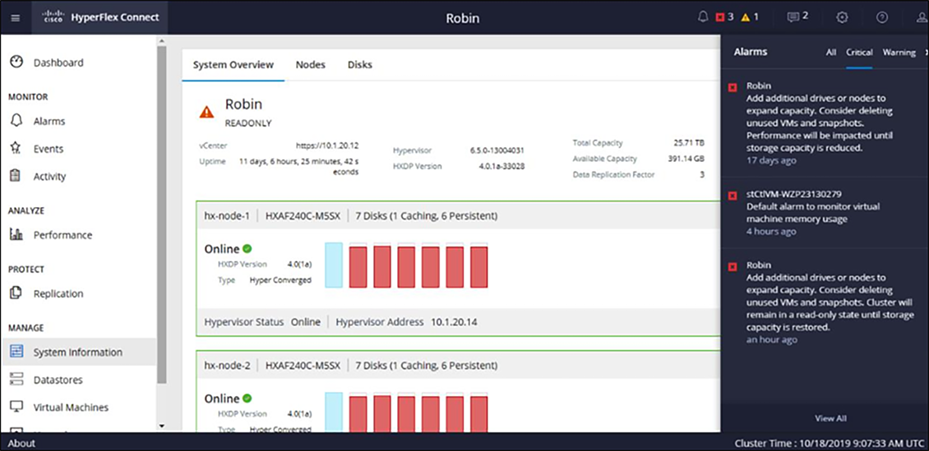Click hx-node-2 green Online status icon
The width and height of the screenshot is (929, 451).
click(247, 398)
